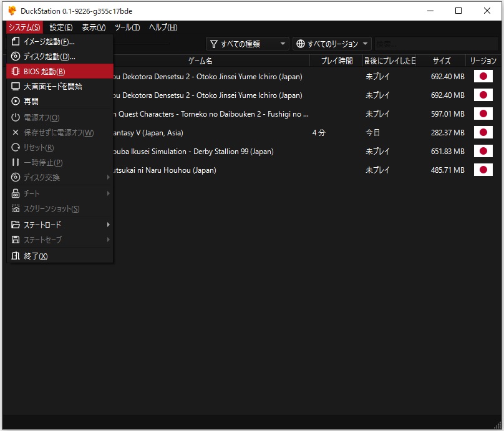Image resolution: width=504 pixels, height=431 pixels.
Task: Open the ヘルプ(H) menu
Action: [x=163, y=27]
